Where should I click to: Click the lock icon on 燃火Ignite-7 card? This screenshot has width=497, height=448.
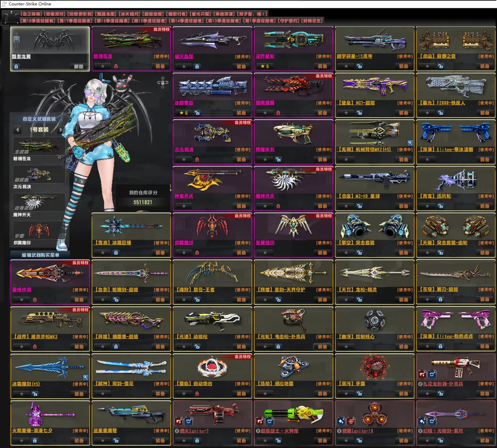pyautogui.click(x=197, y=440)
